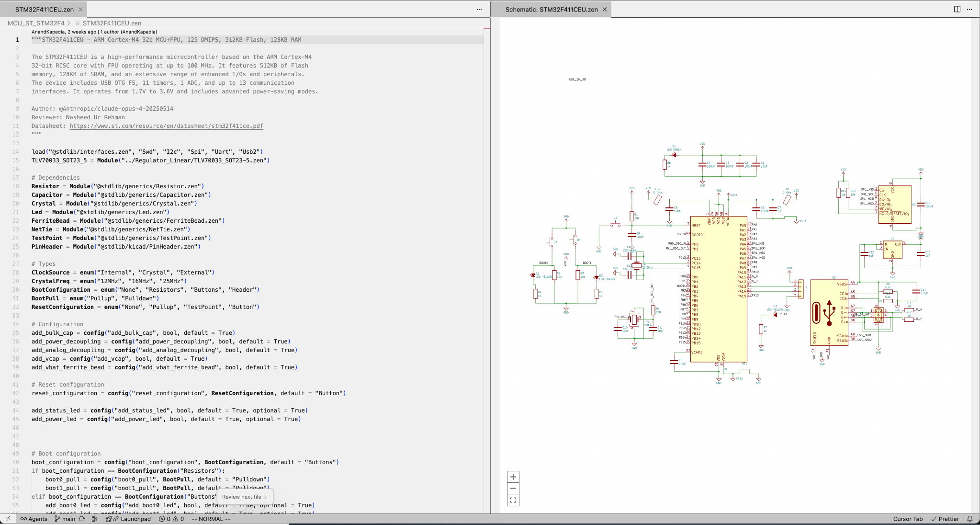Split the schematic editor right
The height and width of the screenshot is (525, 980).
957,9
